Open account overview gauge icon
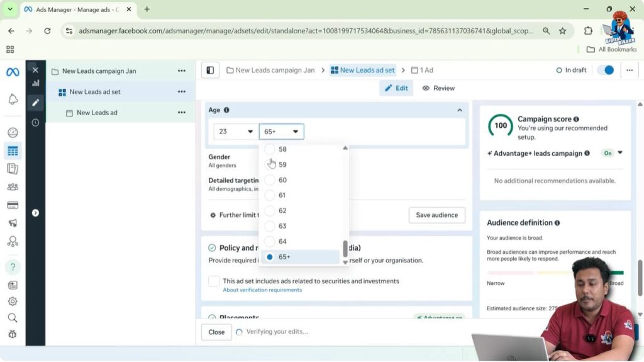Viewport: 644px width, 362px height. (x=13, y=132)
